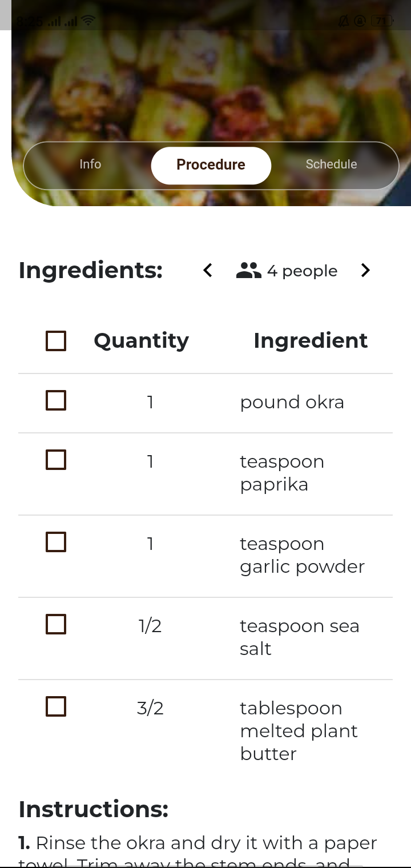Tap the Instructions heading
Screen dimensions: 411x868
94,809
